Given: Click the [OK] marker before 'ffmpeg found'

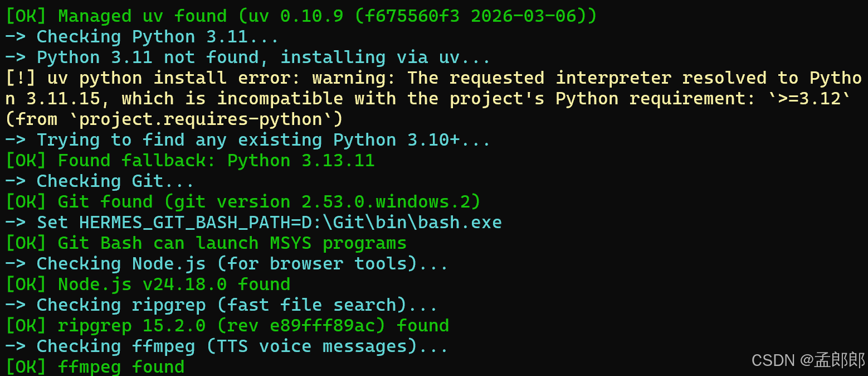Looking at the screenshot, I should 26,367.
